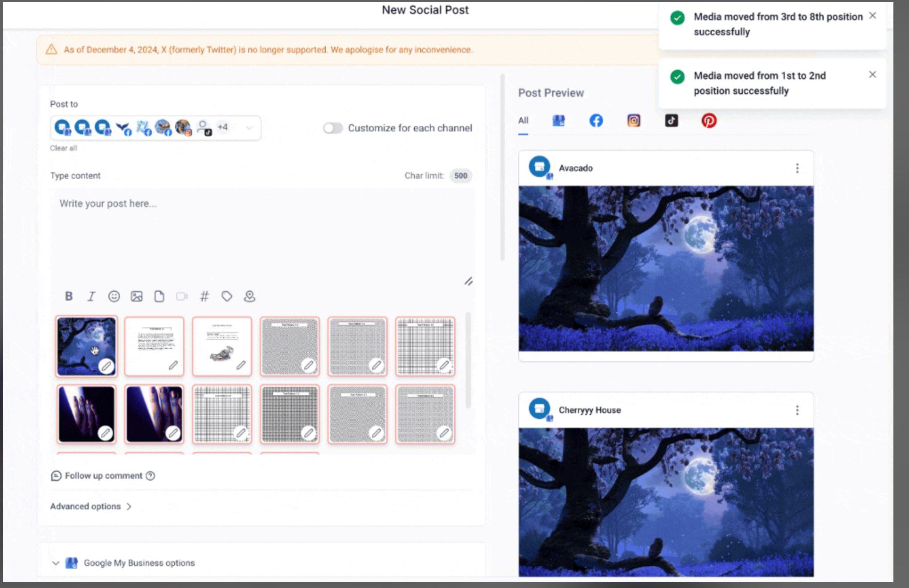Viewport: 909px width, 588px height.
Task: Open the Post to channels dropdown
Action: click(249, 128)
